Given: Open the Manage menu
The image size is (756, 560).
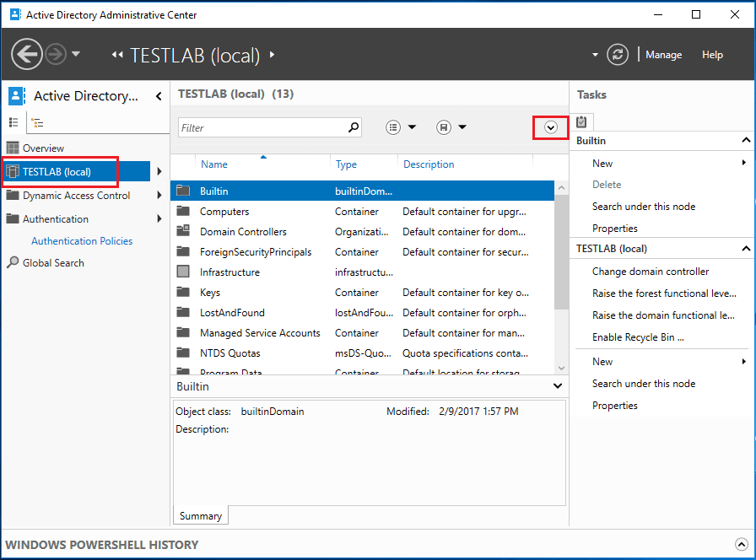Looking at the screenshot, I should tap(663, 55).
